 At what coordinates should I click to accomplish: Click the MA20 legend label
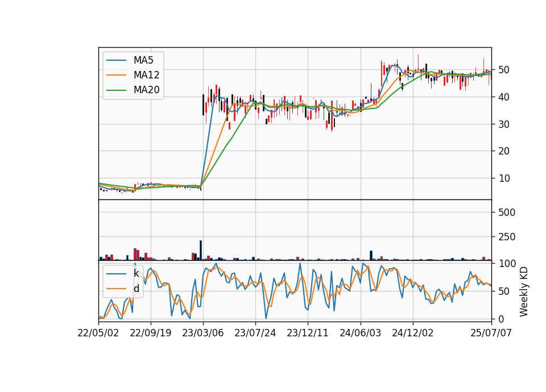pyautogui.click(x=146, y=90)
